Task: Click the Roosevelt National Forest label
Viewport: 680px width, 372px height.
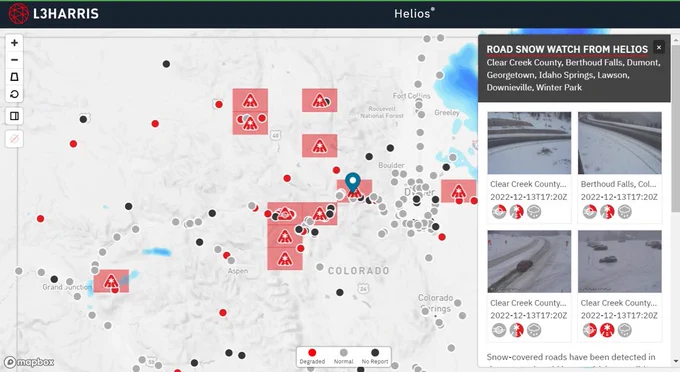Action: [382, 112]
